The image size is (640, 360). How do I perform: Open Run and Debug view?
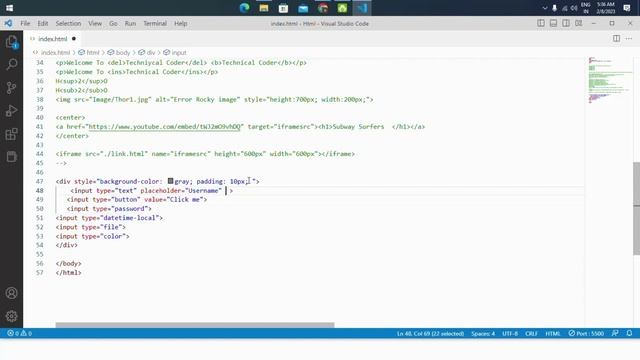pos(11,111)
